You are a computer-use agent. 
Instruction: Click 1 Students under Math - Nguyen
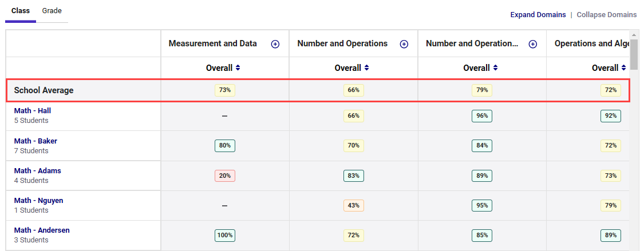click(31, 210)
